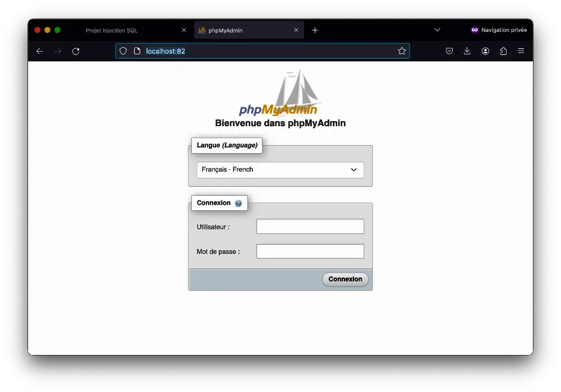Viewport: 561px width, 392px height.
Task: Click the private browsing mask icon
Action: click(x=475, y=30)
